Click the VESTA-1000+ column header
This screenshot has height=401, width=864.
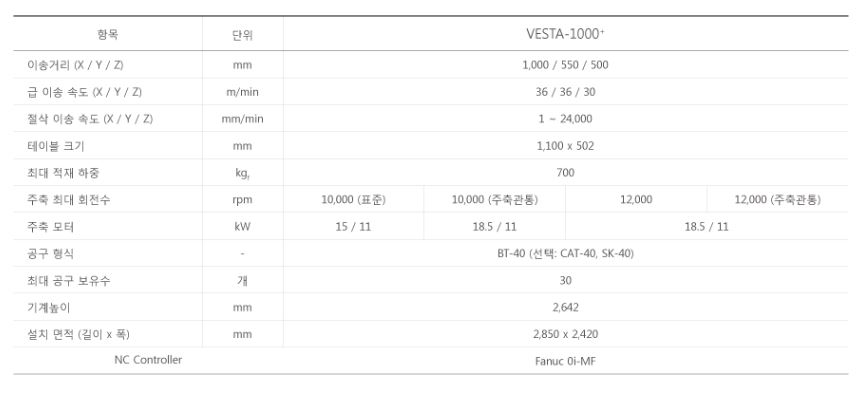point(565,34)
